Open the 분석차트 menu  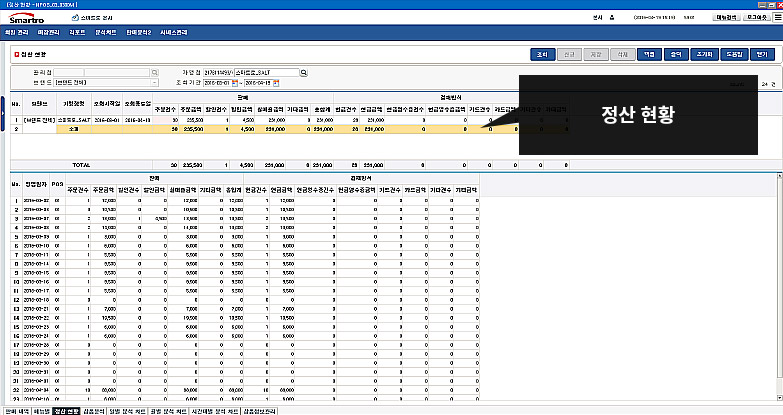pyautogui.click(x=106, y=32)
